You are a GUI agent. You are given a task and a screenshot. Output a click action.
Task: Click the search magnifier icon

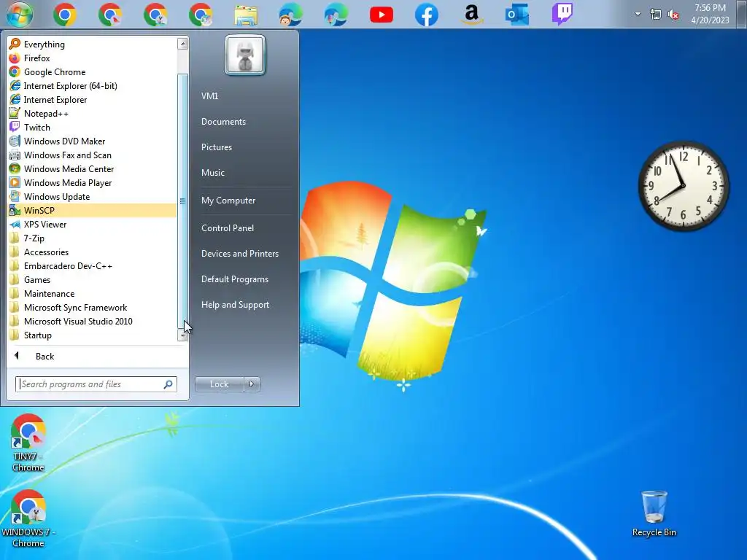point(169,384)
